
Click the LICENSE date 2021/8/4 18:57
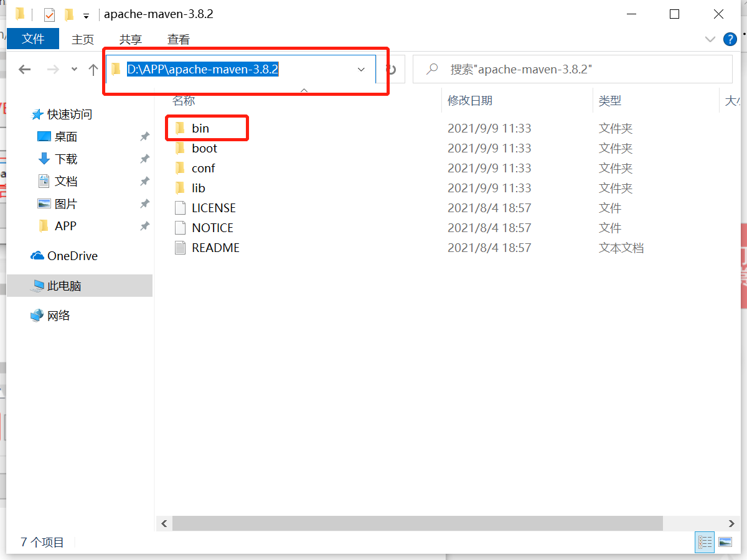(489, 208)
